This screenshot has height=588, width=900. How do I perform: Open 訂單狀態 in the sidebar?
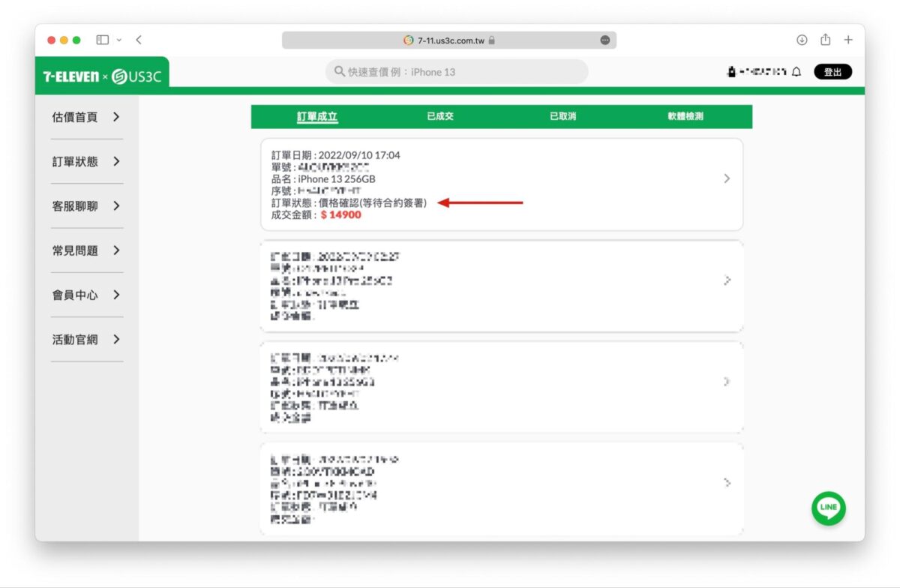tap(75, 161)
